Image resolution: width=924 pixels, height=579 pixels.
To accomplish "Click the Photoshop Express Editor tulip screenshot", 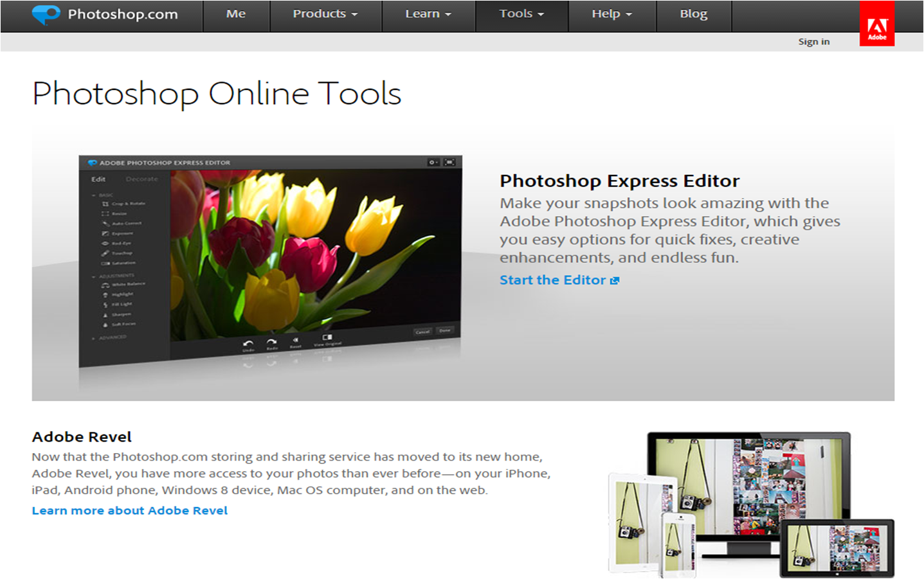I will (x=270, y=260).
